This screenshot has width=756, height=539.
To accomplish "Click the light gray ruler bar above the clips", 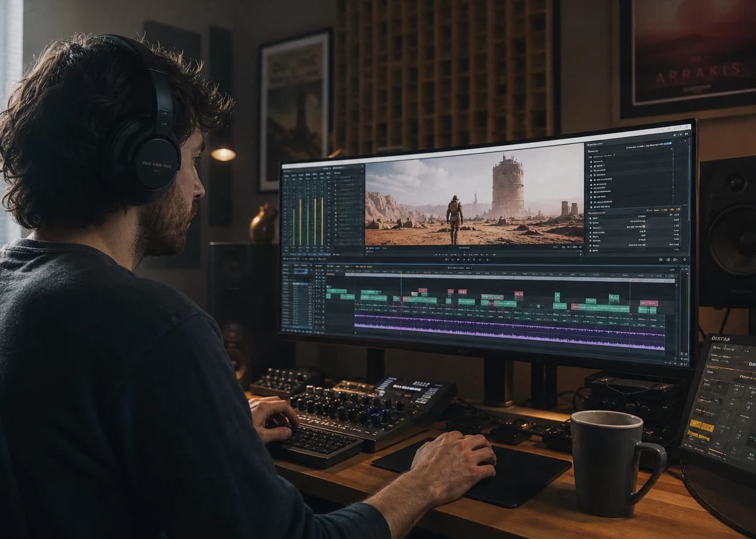I will point(510,277).
